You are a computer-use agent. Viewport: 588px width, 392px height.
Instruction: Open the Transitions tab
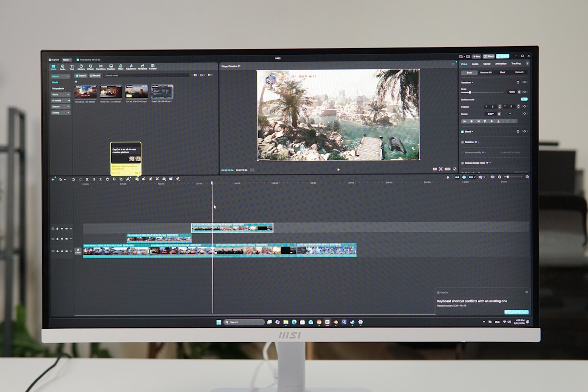tap(101, 66)
